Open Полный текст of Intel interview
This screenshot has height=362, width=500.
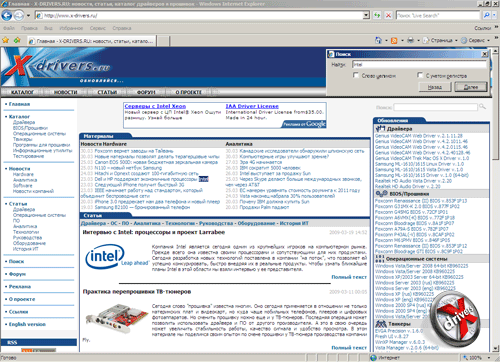(349, 277)
